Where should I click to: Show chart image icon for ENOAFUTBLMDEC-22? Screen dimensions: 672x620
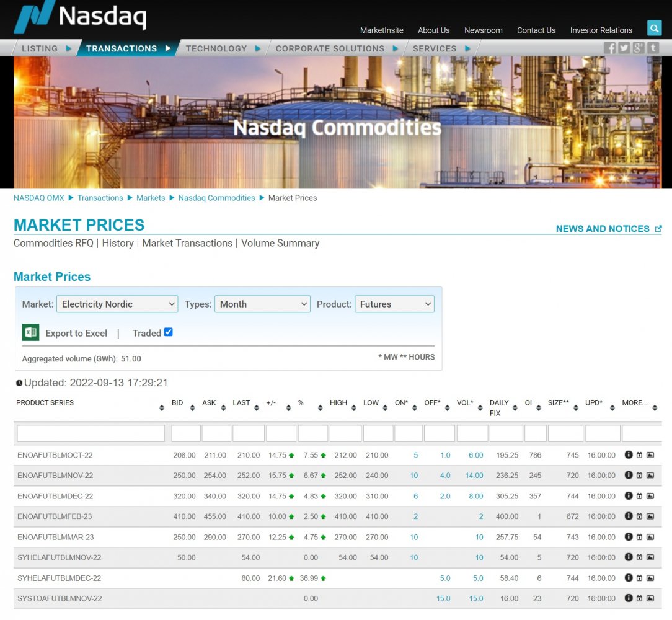point(650,496)
